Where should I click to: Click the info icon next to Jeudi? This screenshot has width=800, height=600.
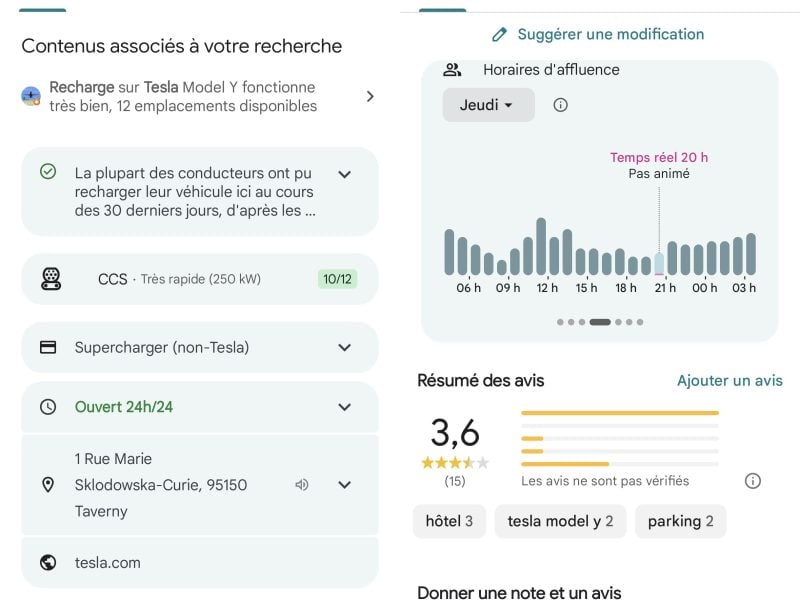click(560, 105)
